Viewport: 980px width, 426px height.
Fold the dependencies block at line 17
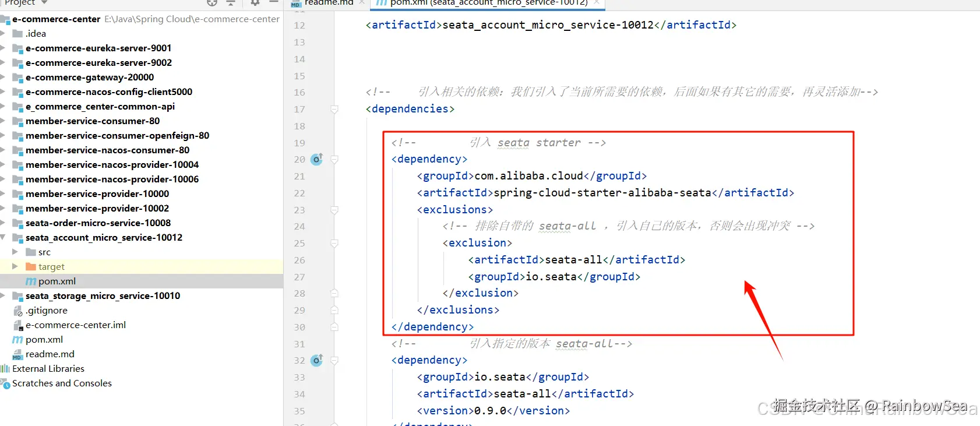pyautogui.click(x=334, y=109)
